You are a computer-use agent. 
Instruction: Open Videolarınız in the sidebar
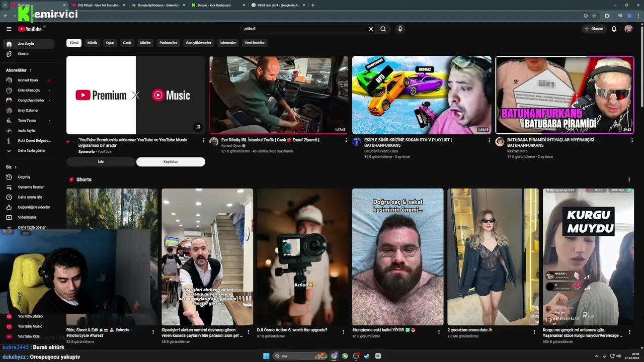tap(28, 217)
